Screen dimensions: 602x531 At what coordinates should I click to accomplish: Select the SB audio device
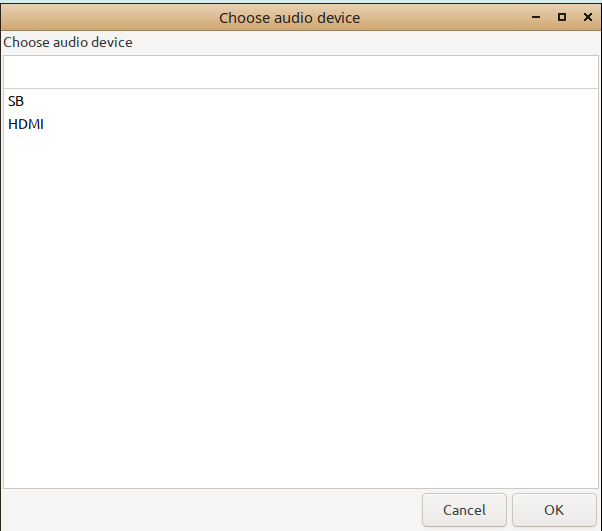pos(16,101)
